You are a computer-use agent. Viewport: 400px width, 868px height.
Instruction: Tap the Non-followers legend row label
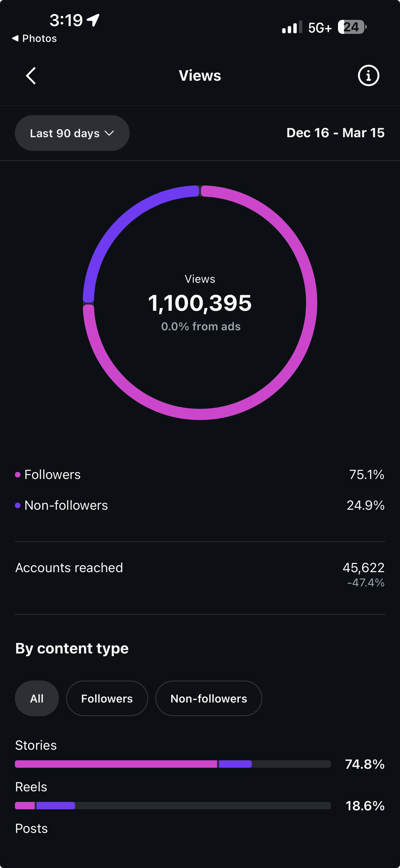(66, 505)
